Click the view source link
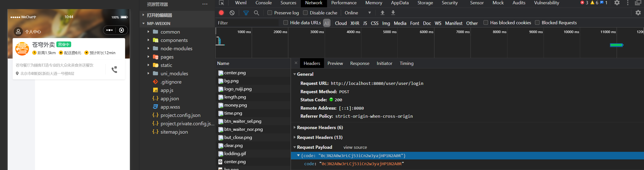This screenshot has width=644, height=170. (355, 147)
